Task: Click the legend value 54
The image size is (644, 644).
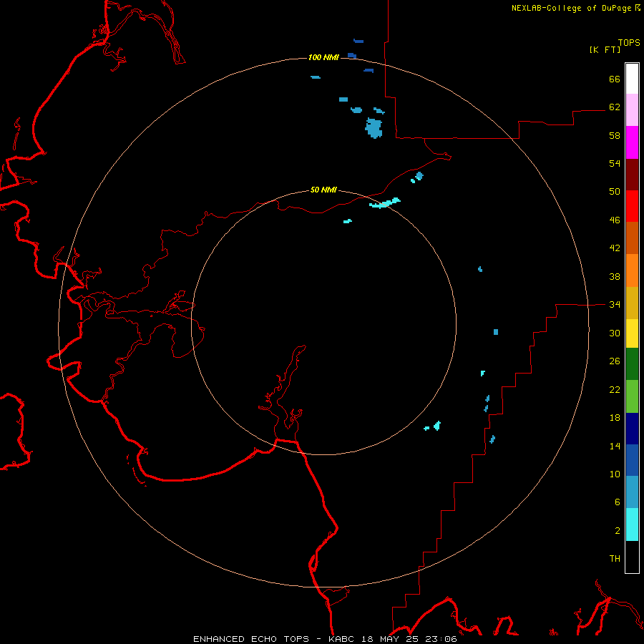Action: (615, 163)
